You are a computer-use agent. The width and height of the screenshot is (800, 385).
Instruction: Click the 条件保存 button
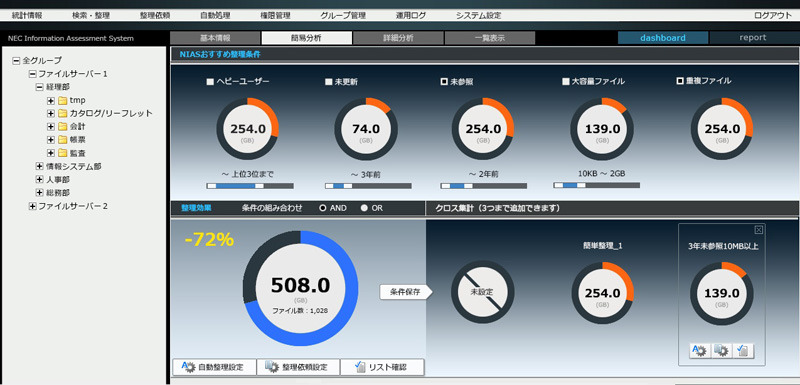coord(405,292)
